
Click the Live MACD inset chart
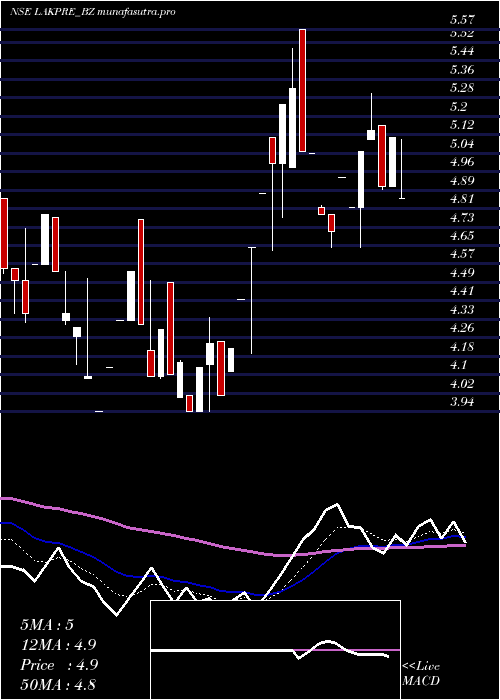[275, 650]
